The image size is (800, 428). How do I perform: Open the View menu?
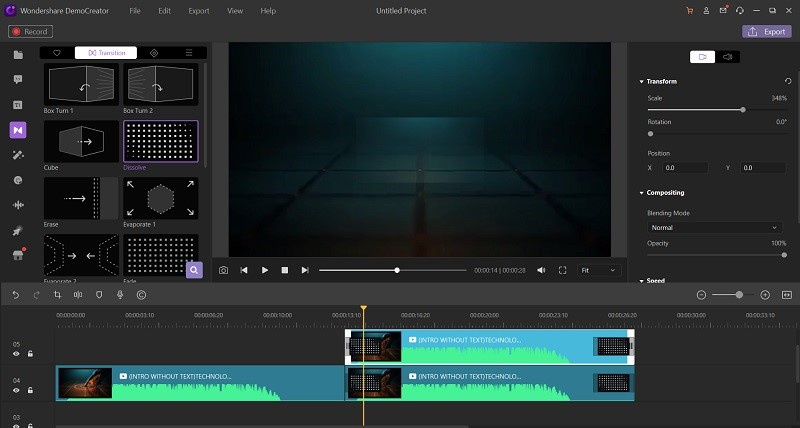pos(235,11)
